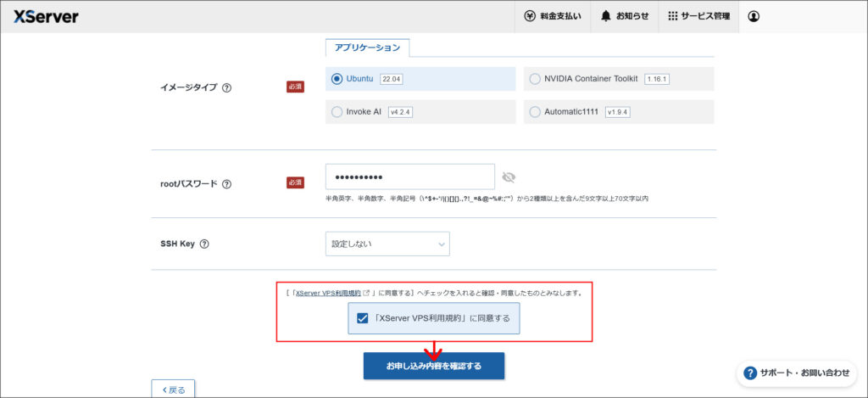Screen dimensions: 868x398
Task: Click the v4.2.4 version badge
Action: [x=401, y=112]
